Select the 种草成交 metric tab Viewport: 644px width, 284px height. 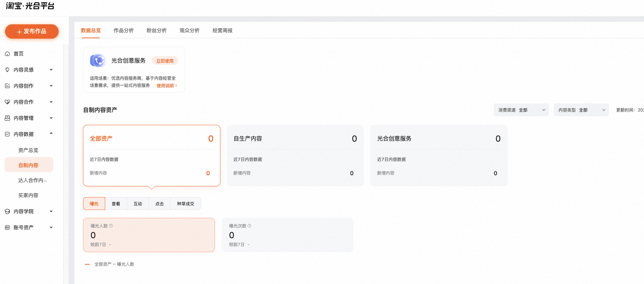(x=186, y=204)
